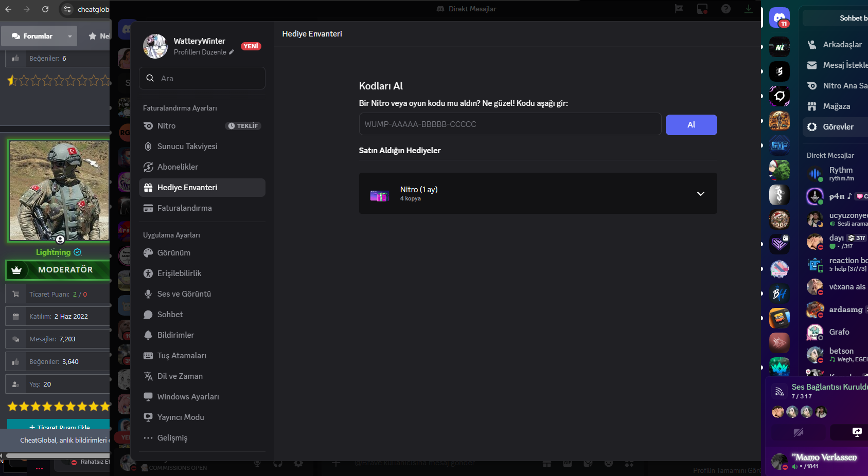Click the forum horizontal scrollbar
Viewport: 868px width, 476px height.
coord(58,456)
